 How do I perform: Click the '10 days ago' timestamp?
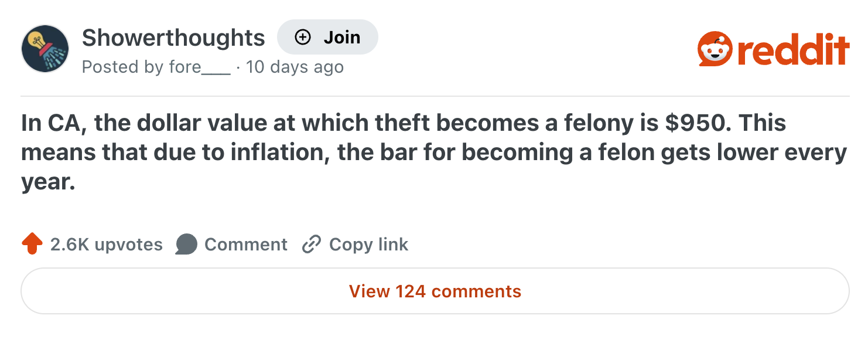(x=295, y=67)
